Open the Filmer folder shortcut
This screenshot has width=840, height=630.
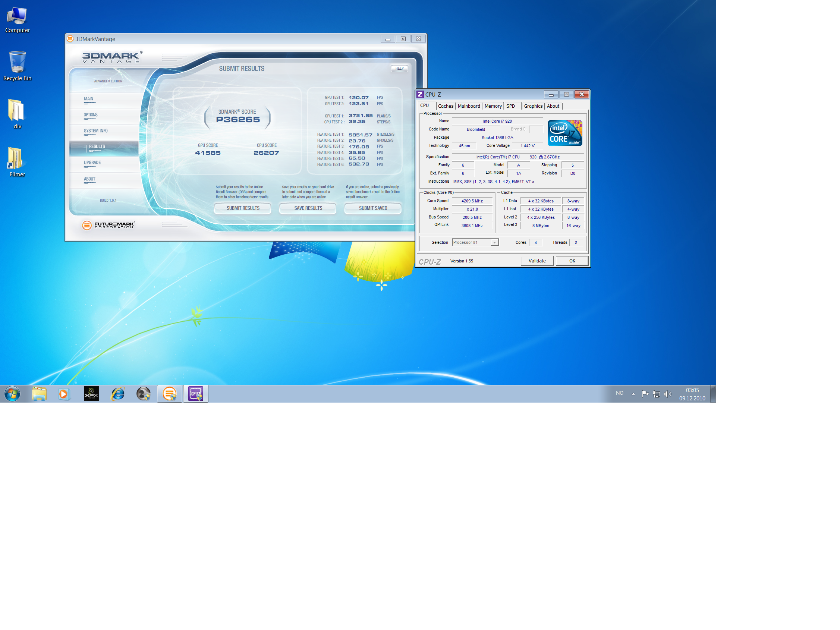point(17,162)
